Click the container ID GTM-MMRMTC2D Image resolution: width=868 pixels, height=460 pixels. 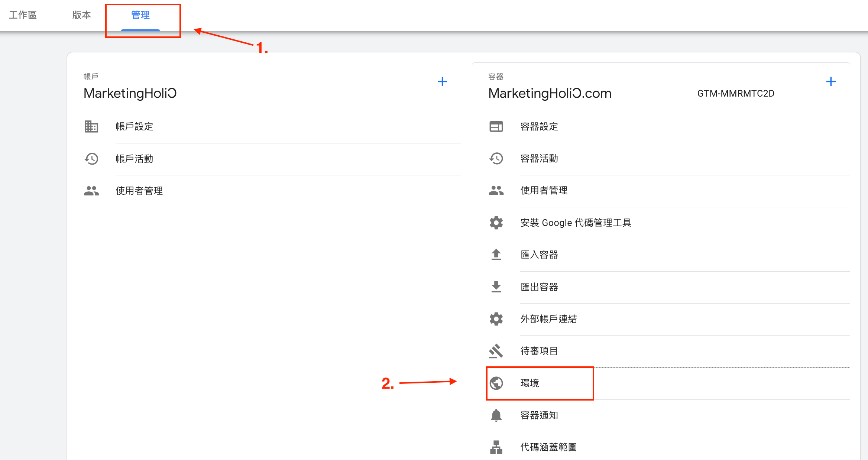point(736,93)
